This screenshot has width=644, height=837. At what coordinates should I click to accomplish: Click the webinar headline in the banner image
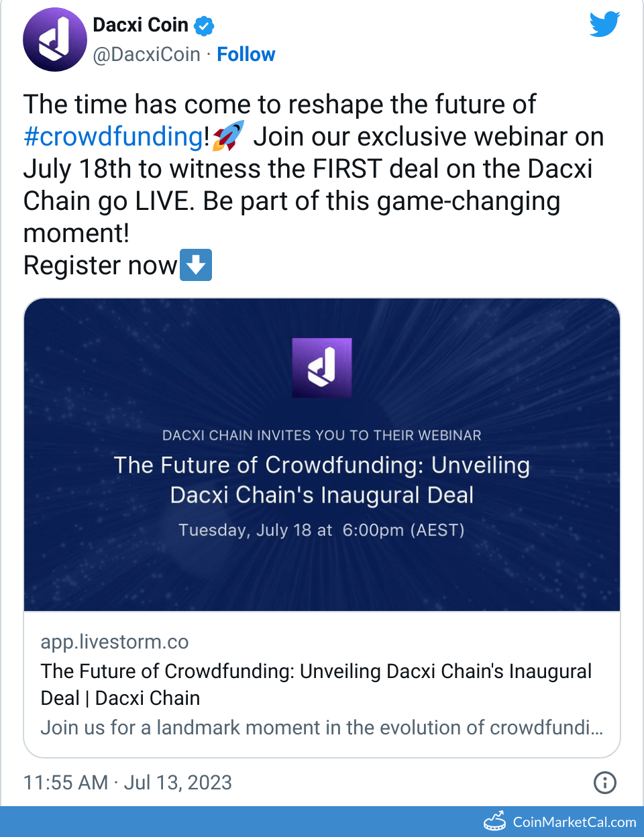point(322,480)
